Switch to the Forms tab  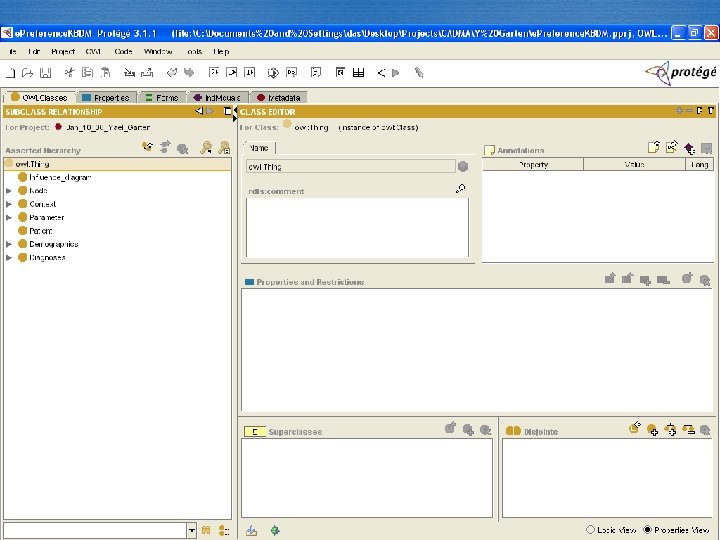pyautogui.click(x=162, y=97)
